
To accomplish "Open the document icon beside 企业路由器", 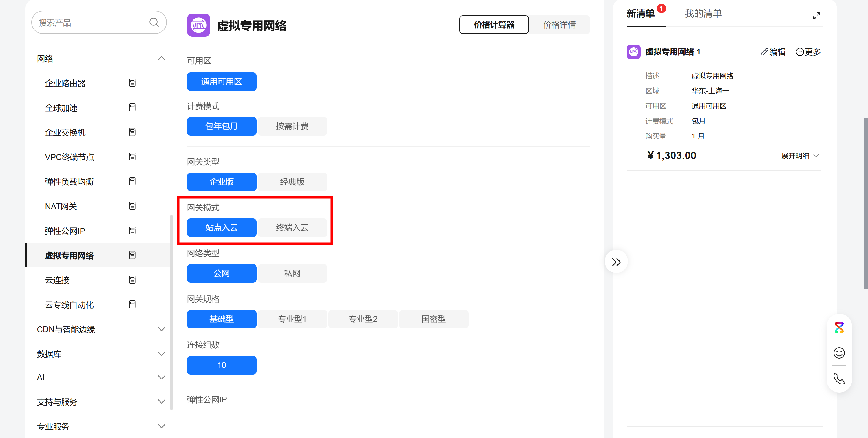I will point(132,83).
